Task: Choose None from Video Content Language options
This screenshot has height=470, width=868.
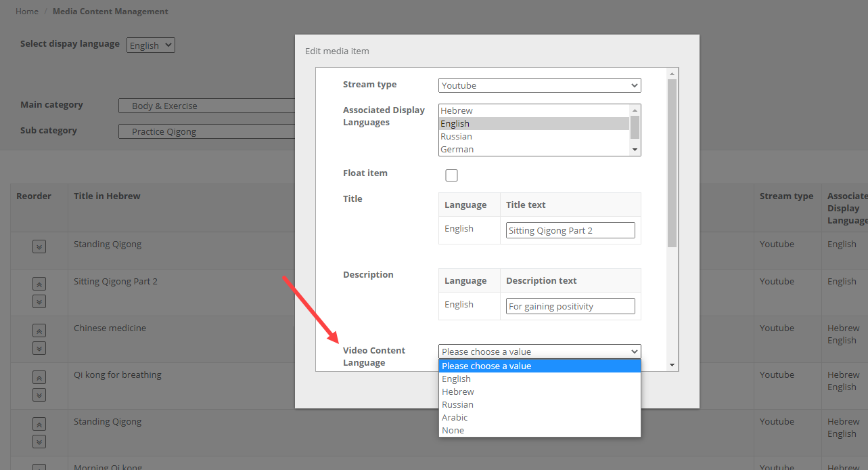Action: point(453,430)
